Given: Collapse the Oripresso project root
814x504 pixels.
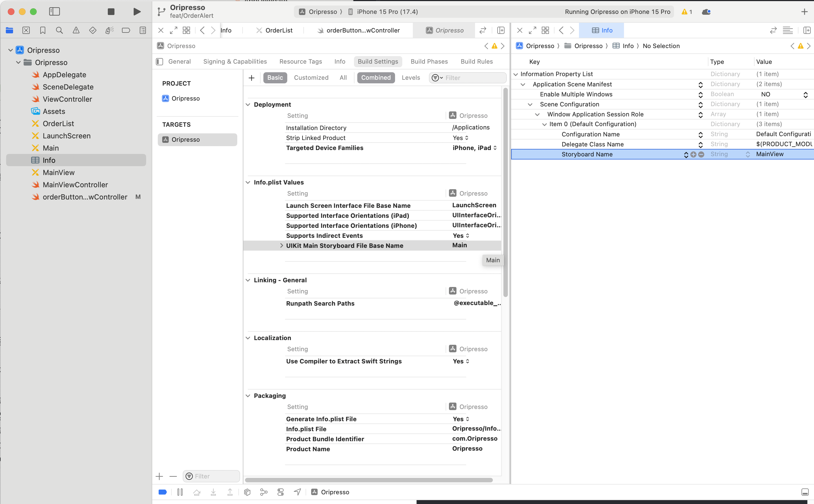Looking at the screenshot, I should pyautogui.click(x=11, y=50).
